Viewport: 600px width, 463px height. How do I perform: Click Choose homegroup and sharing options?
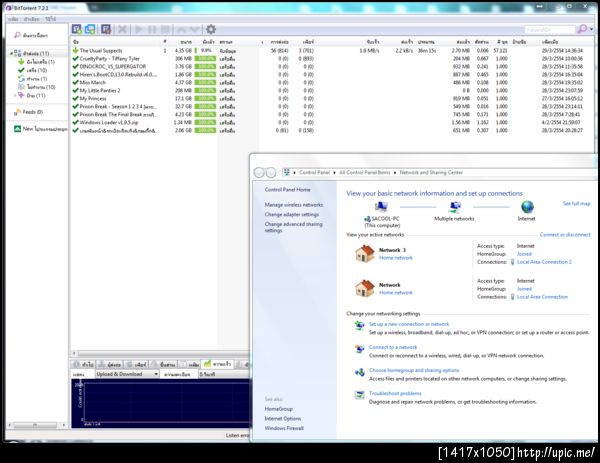(x=414, y=370)
